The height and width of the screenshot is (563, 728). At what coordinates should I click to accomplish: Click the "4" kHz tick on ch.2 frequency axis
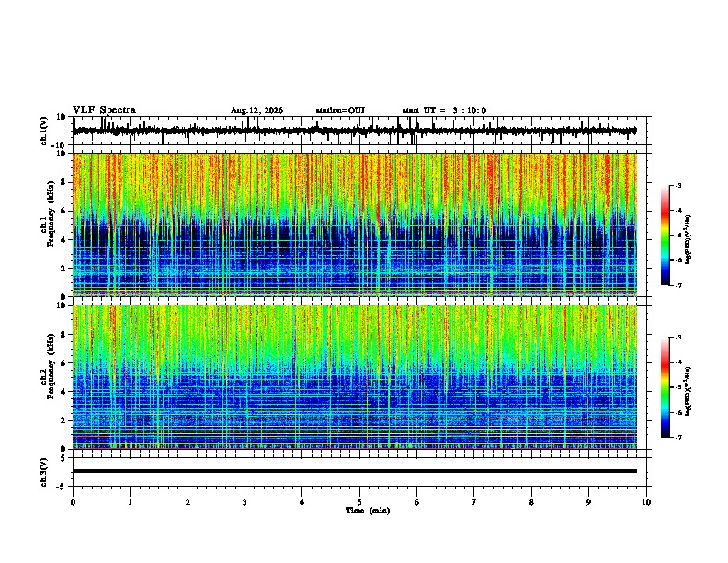[63, 392]
